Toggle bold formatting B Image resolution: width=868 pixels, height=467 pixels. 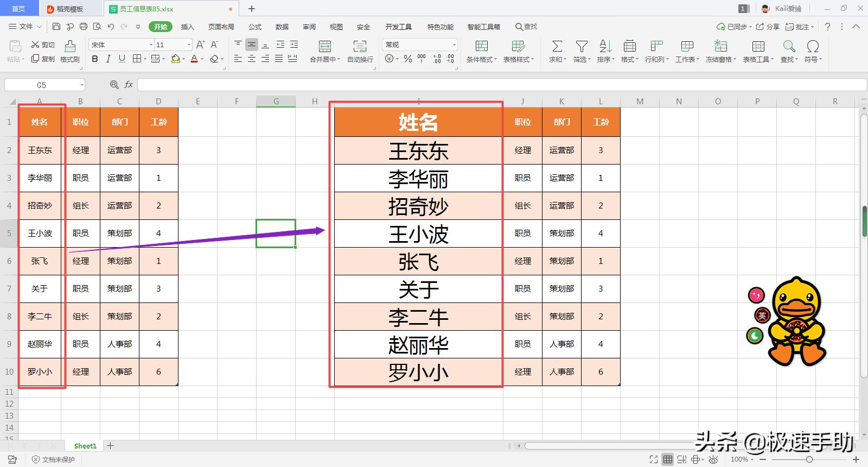coord(95,59)
